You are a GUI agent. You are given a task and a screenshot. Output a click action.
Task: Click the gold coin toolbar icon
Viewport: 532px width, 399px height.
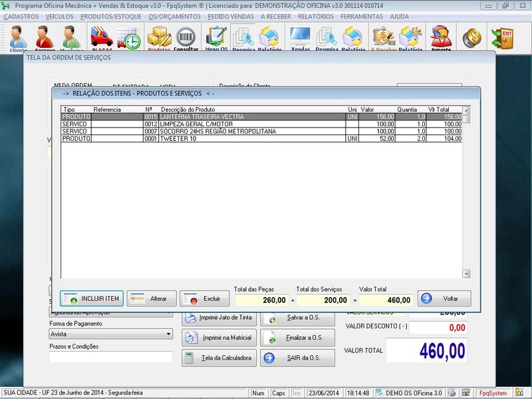coord(471,38)
